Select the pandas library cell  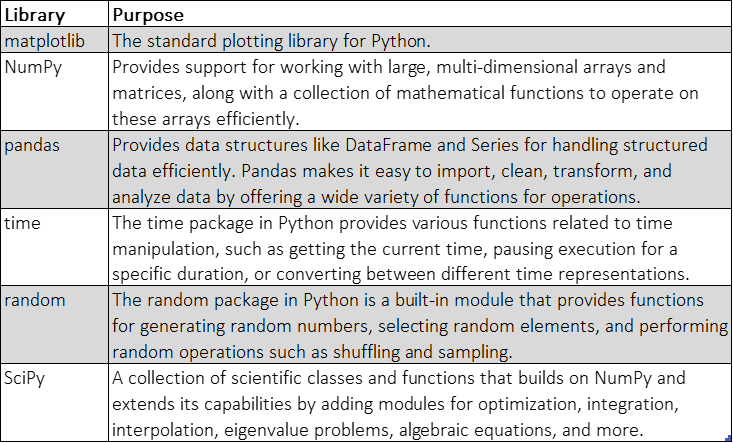coord(54,170)
